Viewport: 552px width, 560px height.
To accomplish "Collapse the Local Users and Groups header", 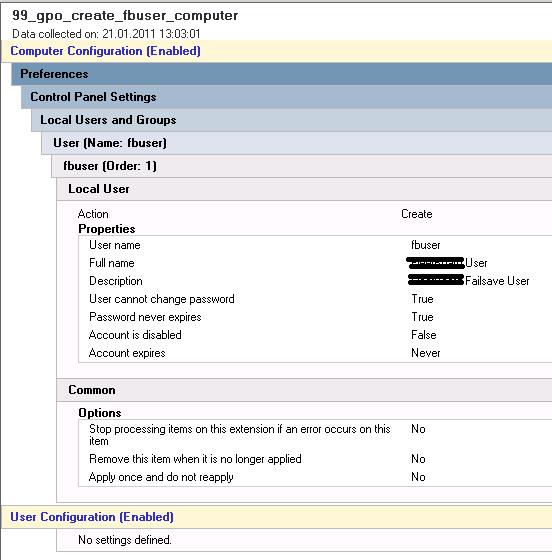I will tap(292, 120).
